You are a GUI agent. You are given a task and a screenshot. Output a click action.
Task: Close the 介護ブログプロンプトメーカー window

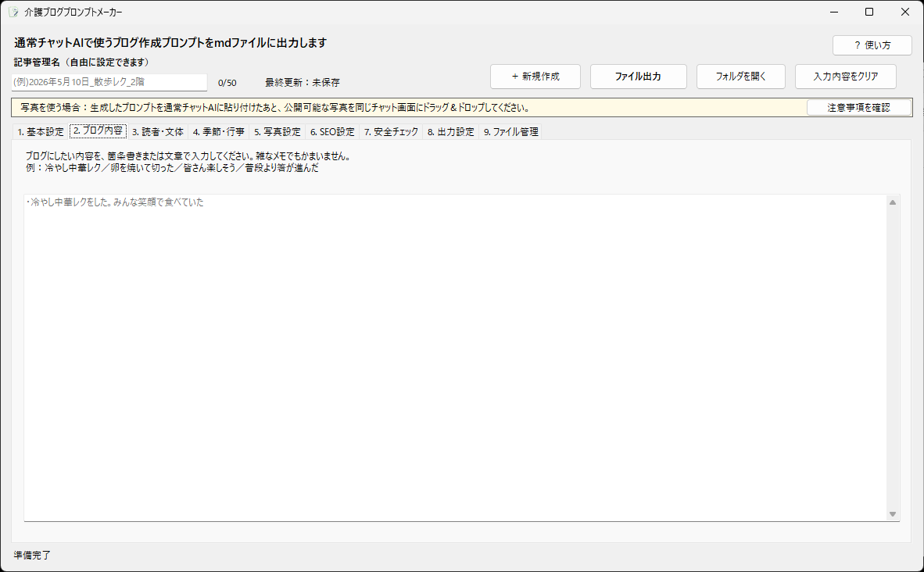905,12
